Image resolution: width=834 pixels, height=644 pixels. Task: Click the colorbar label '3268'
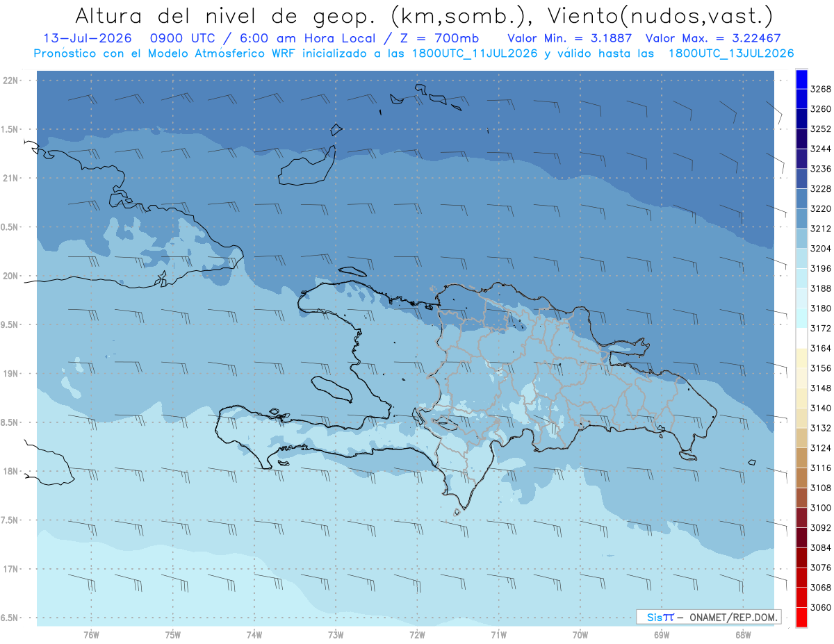point(820,89)
